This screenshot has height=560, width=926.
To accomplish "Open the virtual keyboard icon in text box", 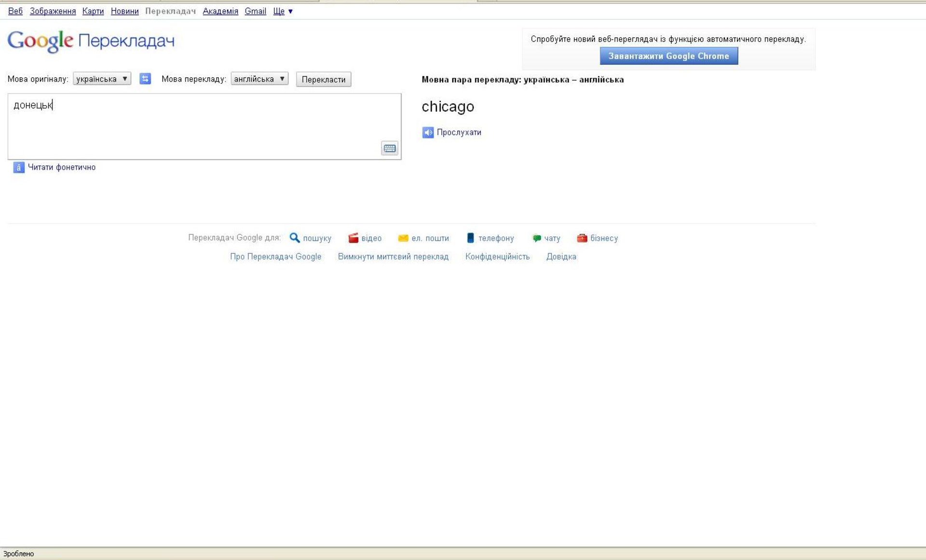I will pyautogui.click(x=390, y=148).
